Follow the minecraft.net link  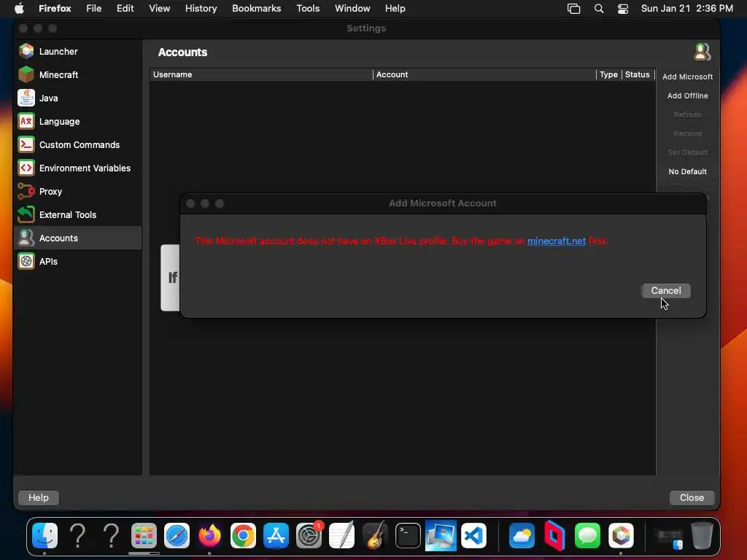(557, 241)
